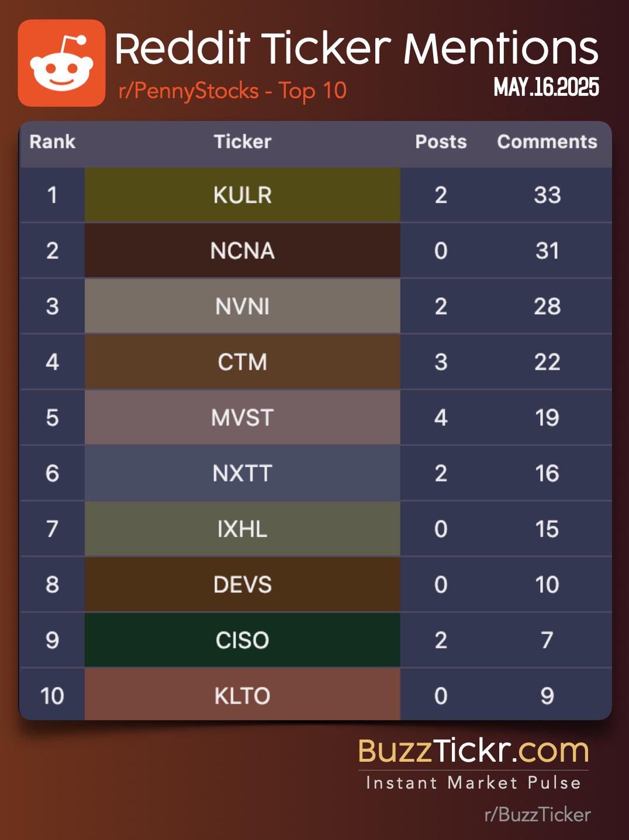The image size is (629, 840).
Task: Select the IXHL ticker row
Action: pos(316,529)
